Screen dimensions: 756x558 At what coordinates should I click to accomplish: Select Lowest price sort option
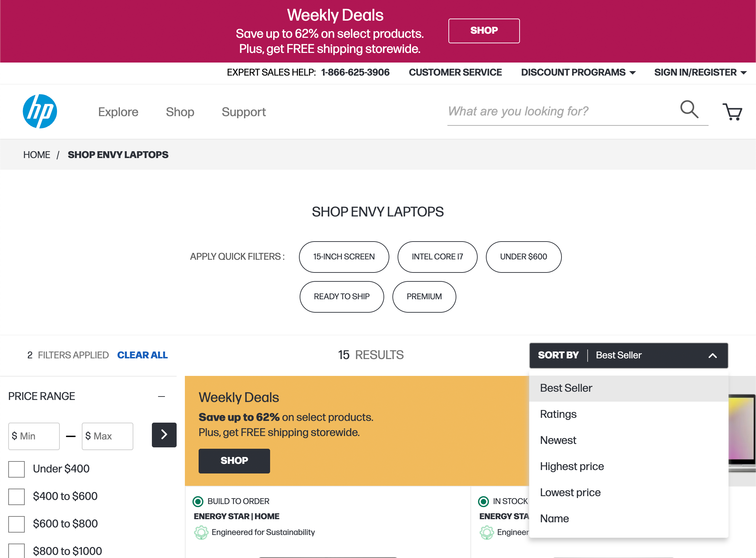click(x=570, y=492)
